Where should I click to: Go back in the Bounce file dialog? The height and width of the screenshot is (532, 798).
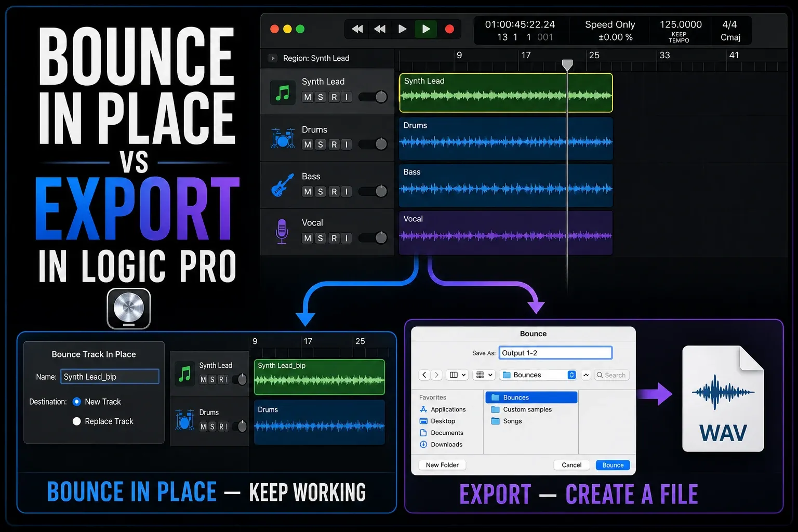tap(424, 375)
